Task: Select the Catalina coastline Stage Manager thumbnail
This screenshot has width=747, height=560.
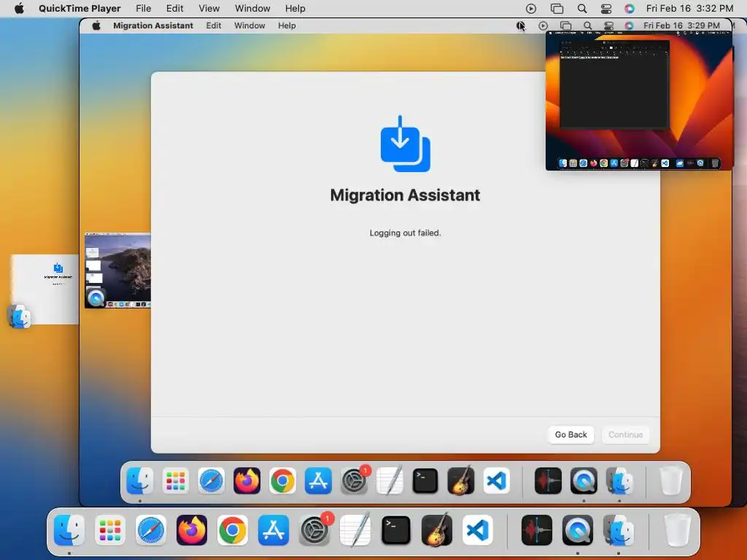Action: [x=117, y=271]
